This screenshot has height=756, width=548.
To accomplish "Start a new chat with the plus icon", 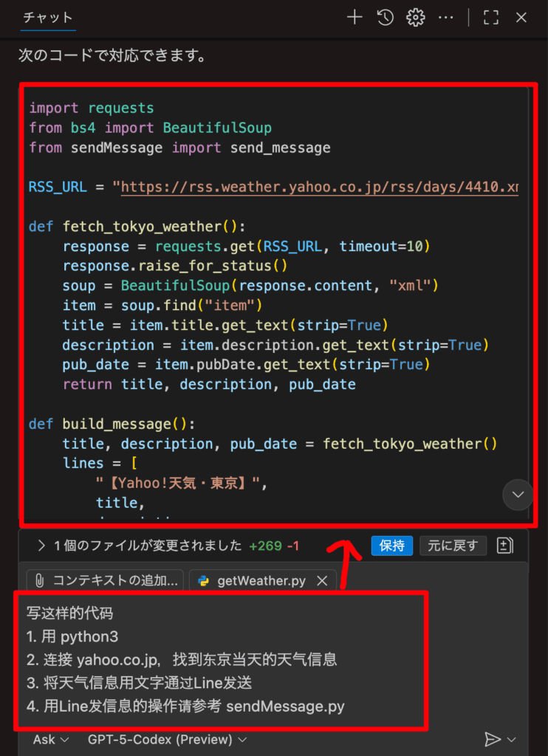I will pos(355,18).
